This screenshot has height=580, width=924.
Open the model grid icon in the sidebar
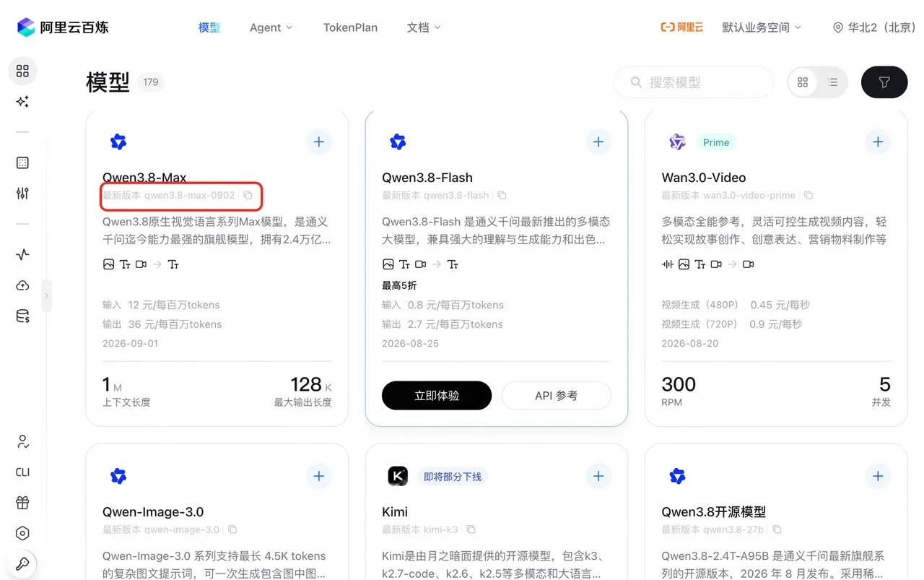[x=22, y=71]
